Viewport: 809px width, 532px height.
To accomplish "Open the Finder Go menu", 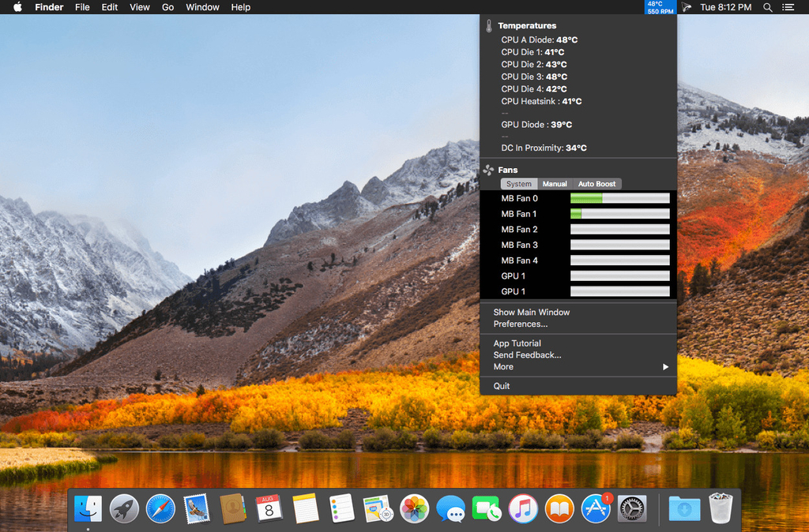I will tap(167, 7).
